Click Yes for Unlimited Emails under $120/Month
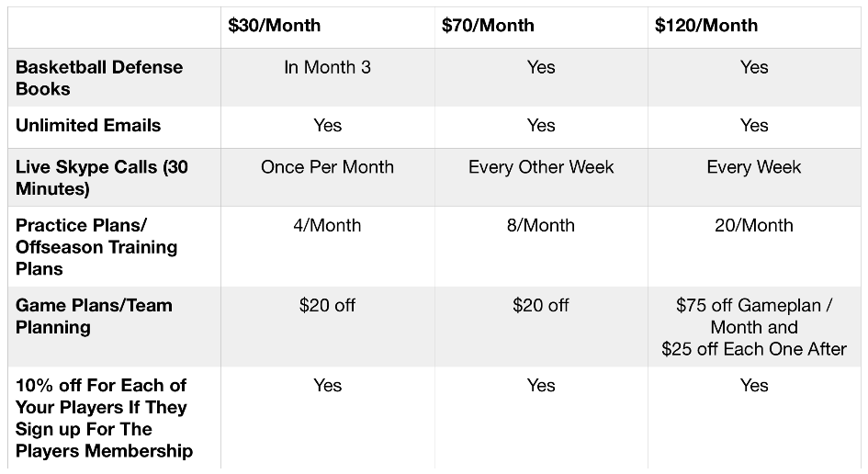This screenshot has width=868, height=474. click(x=754, y=126)
